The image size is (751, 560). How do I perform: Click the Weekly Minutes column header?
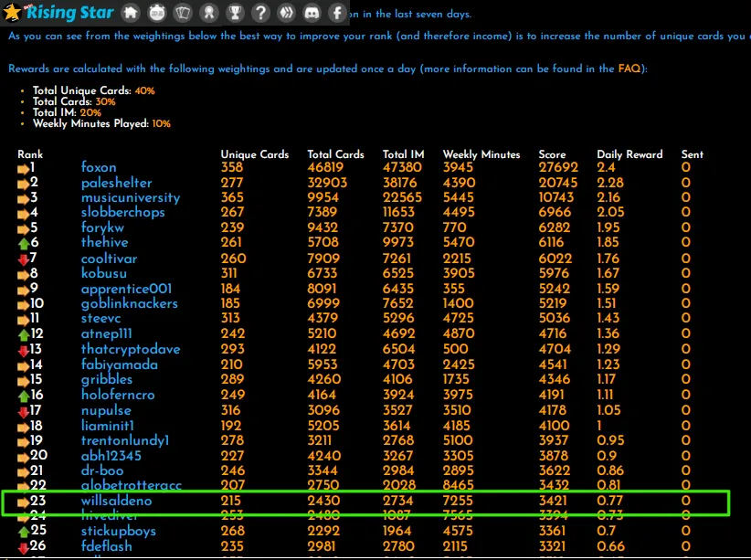tap(481, 154)
